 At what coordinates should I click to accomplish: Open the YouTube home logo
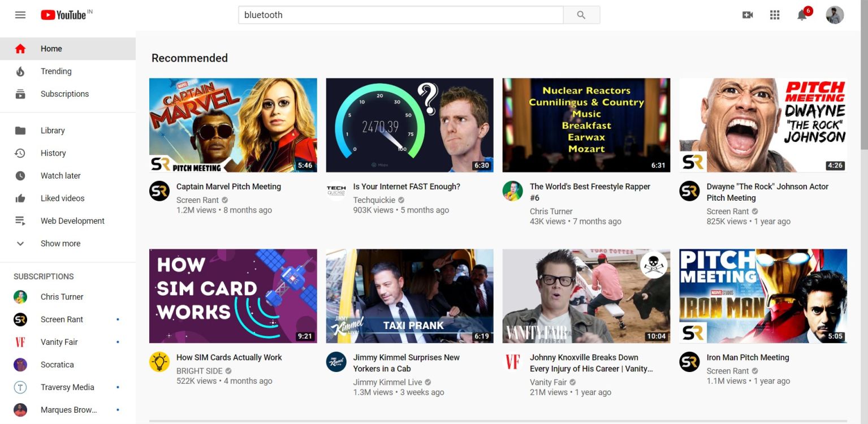click(64, 15)
